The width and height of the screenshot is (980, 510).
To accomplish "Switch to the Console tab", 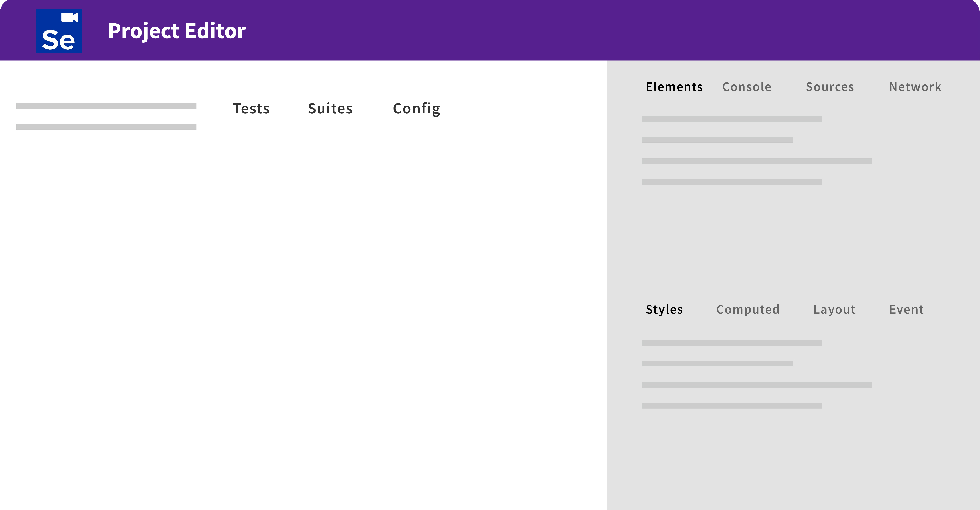I will (747, 87).
